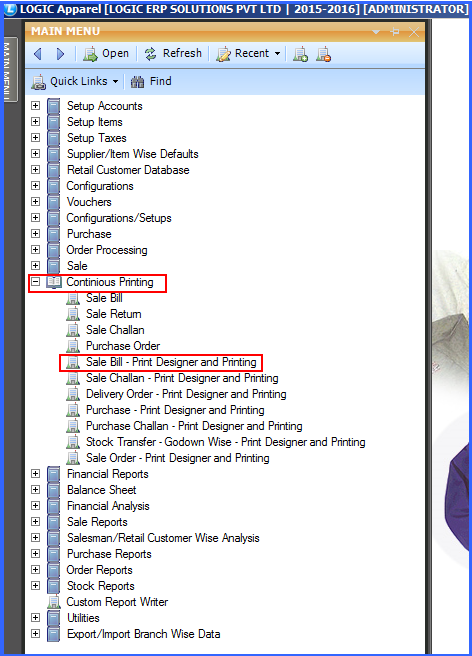The width and height of the screenshot is (472, 656).
Task: Click the back navigation arrow icon
Action: [38, 54]
